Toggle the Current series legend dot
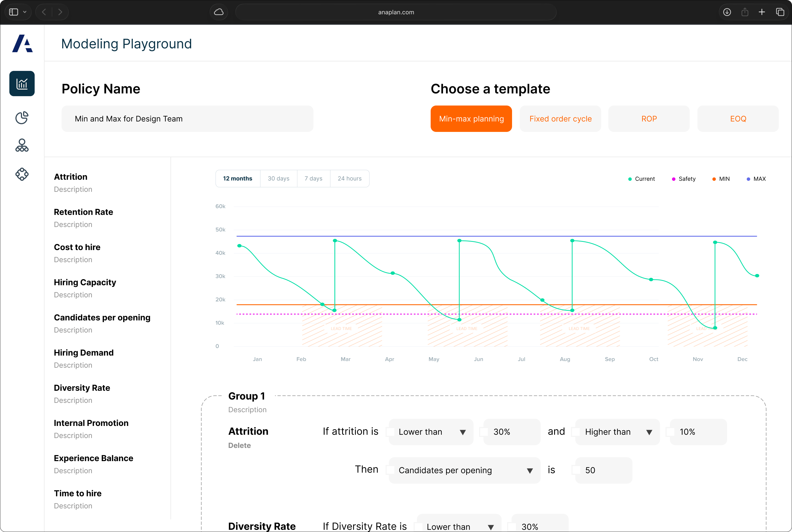 630,179
